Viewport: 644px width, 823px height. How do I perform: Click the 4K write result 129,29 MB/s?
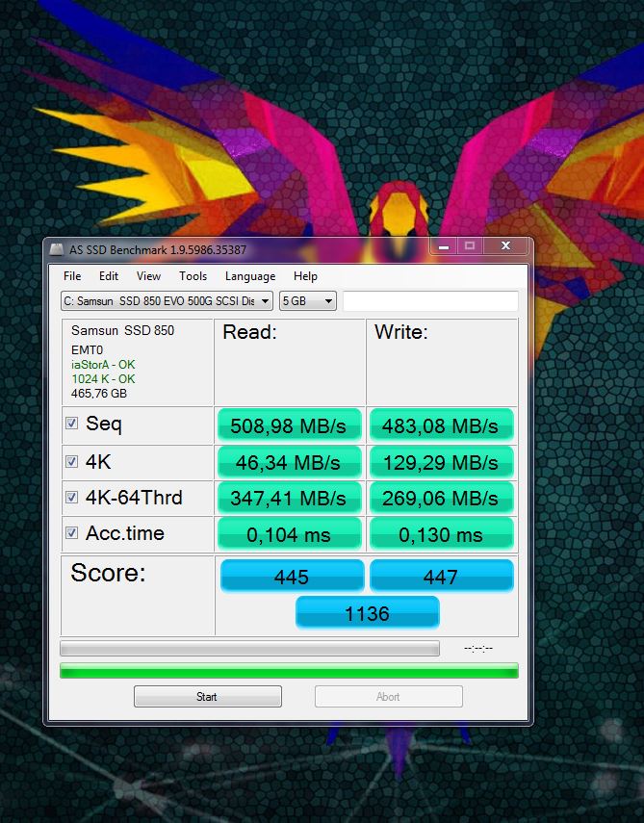tap(441, 462)
